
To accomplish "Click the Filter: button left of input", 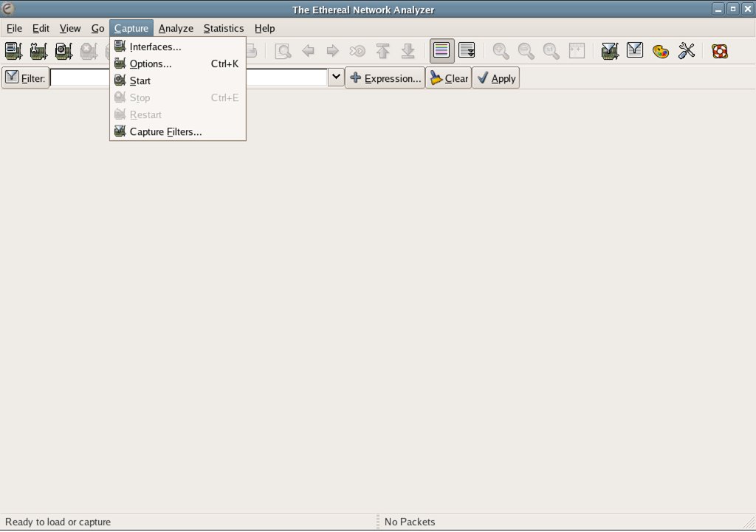I will pyautogui.click(x=26, y=78).
